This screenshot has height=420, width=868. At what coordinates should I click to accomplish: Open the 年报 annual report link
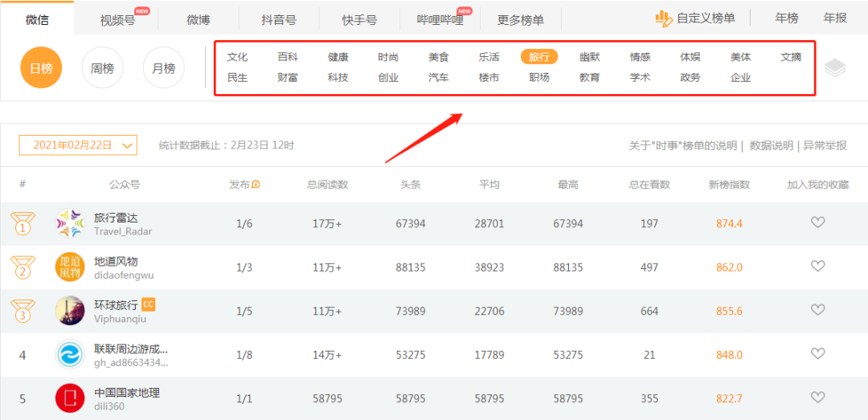pos(835,18)
